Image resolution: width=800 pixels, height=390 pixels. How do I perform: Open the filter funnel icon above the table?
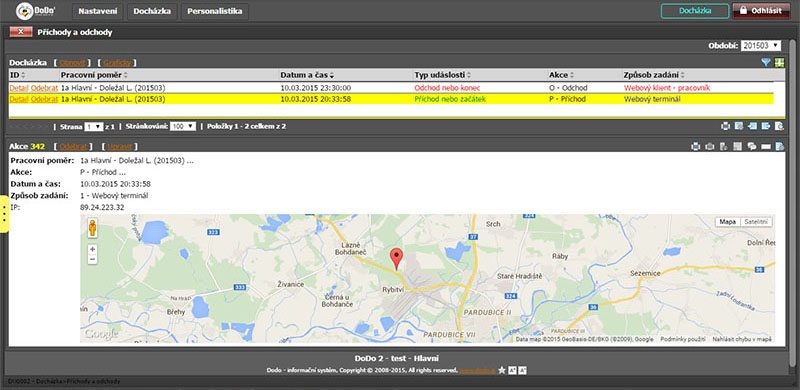tap(765, 63)
